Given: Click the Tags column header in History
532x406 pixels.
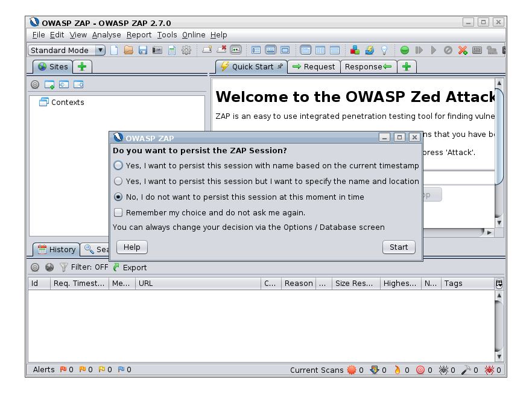Looking at the screenshot, I should [468, 284].
